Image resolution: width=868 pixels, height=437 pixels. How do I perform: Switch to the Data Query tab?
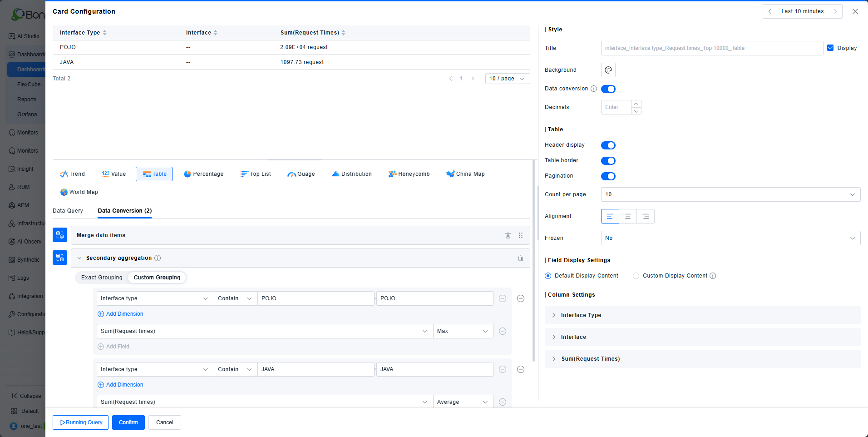pyautogui.click(x=68, y=211)
